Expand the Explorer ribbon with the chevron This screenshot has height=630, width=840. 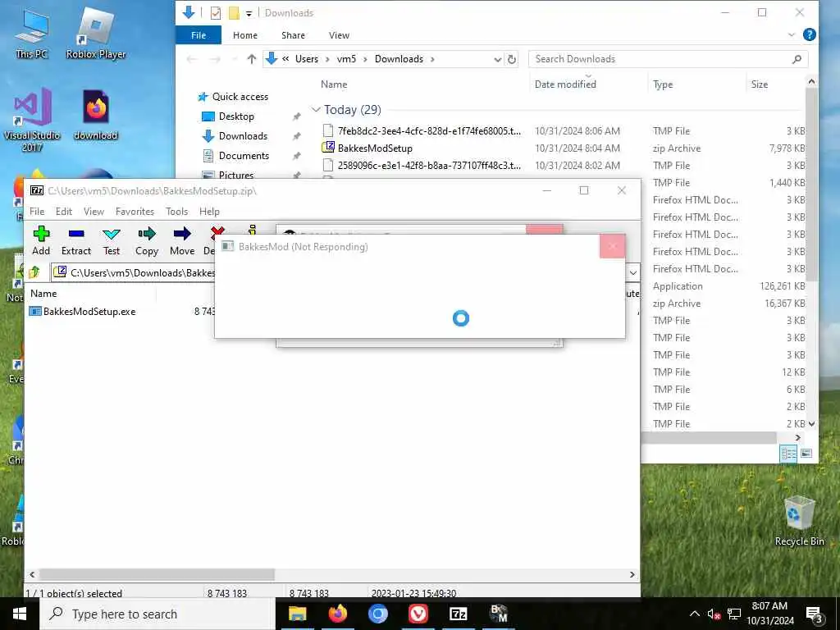coord(792,34)
